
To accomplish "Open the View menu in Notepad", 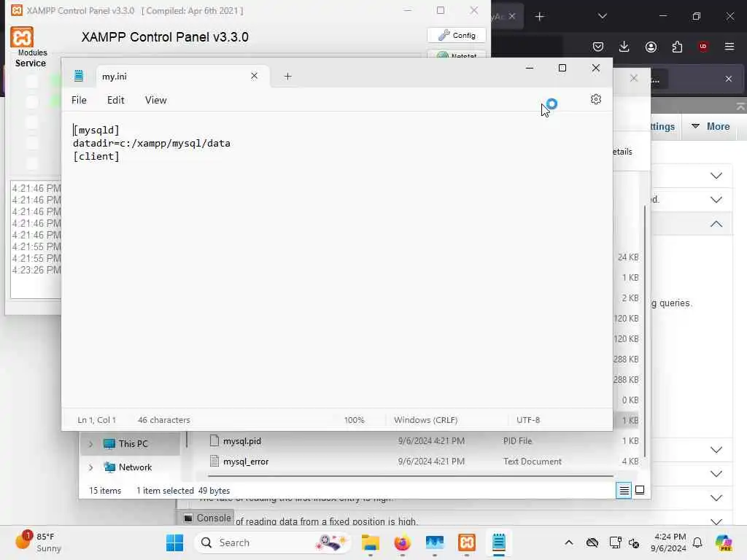I will (156, 100).
